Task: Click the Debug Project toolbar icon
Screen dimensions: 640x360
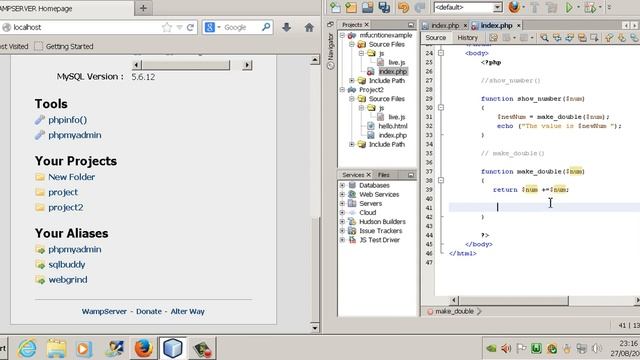Action: point(590,7)
